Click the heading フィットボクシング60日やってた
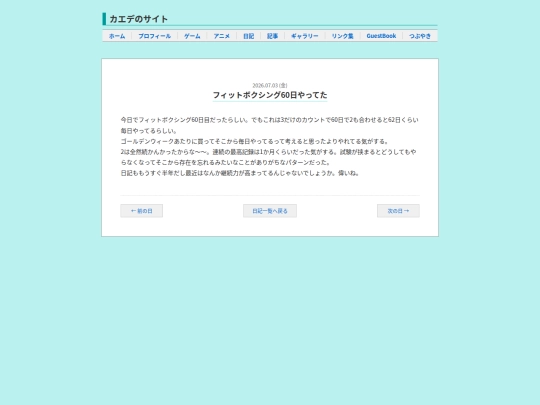Screen dimensions: 540x405 [270, 95]
